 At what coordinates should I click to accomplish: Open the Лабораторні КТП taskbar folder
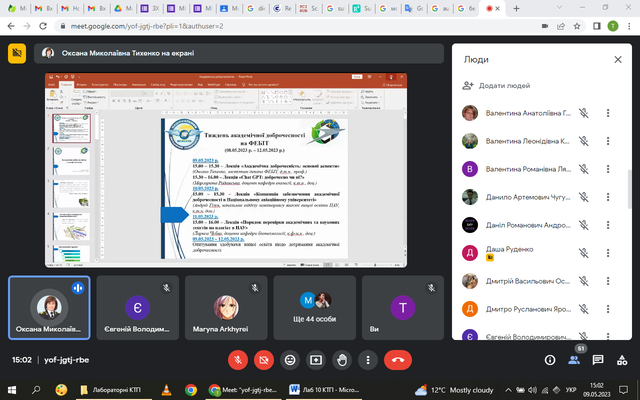point(110,389)
